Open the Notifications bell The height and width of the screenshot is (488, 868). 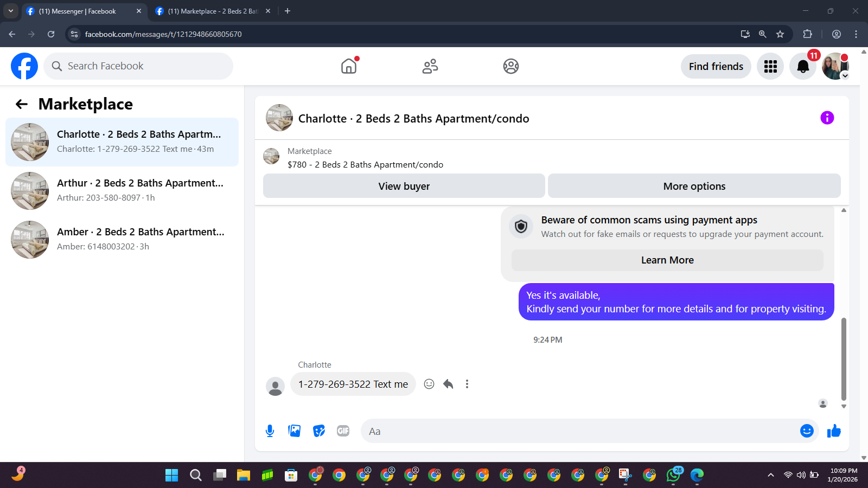pyautogui.click(x=803, y=66)
